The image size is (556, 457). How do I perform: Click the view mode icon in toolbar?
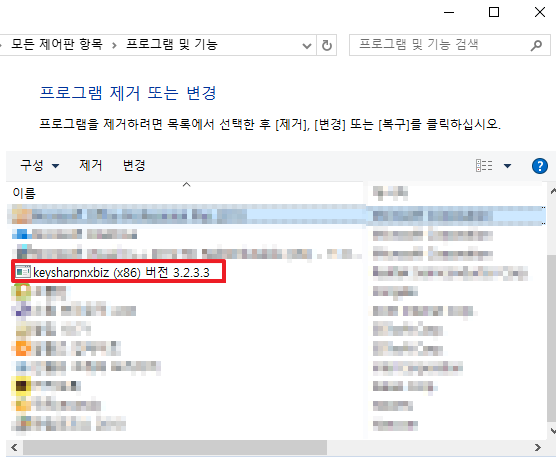[484, 165]
